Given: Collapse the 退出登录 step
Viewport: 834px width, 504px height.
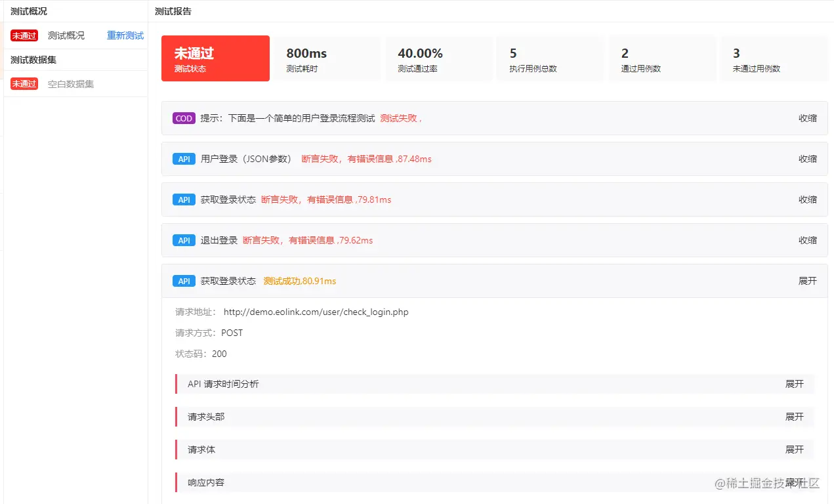Looking at the screenshot, I should point(807,240).
